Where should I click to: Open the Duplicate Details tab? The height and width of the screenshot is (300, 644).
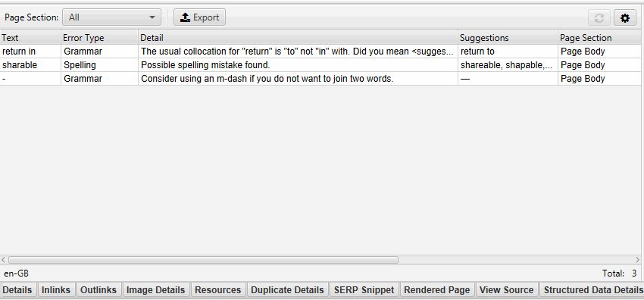287,289
